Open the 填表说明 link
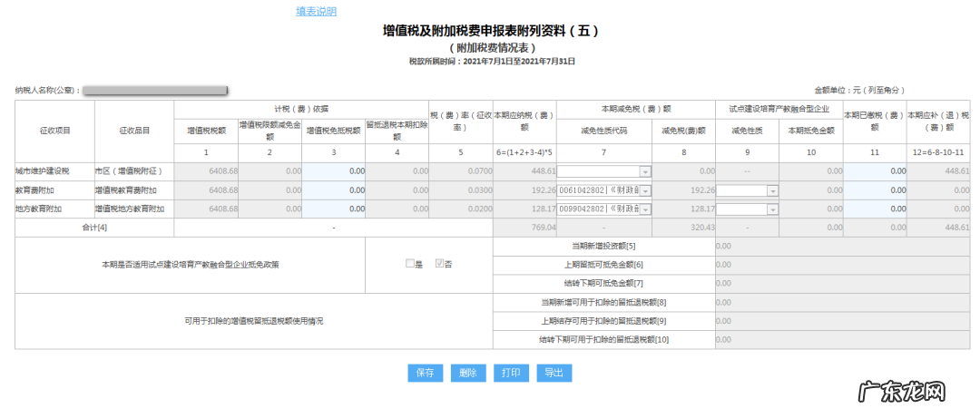 316,11
